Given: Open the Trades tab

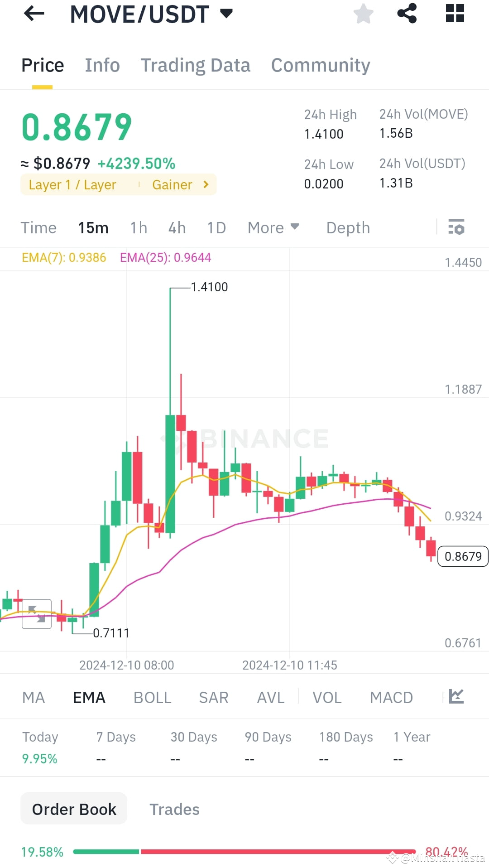Looking at the screenshot, I should tap(175, 809).
